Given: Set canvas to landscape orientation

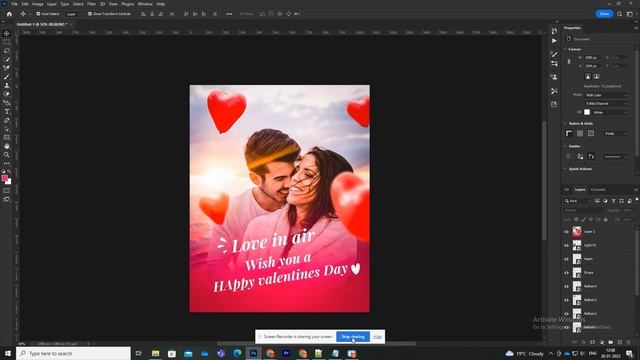Looking at the screenshot, I should (x=596, y=76).
